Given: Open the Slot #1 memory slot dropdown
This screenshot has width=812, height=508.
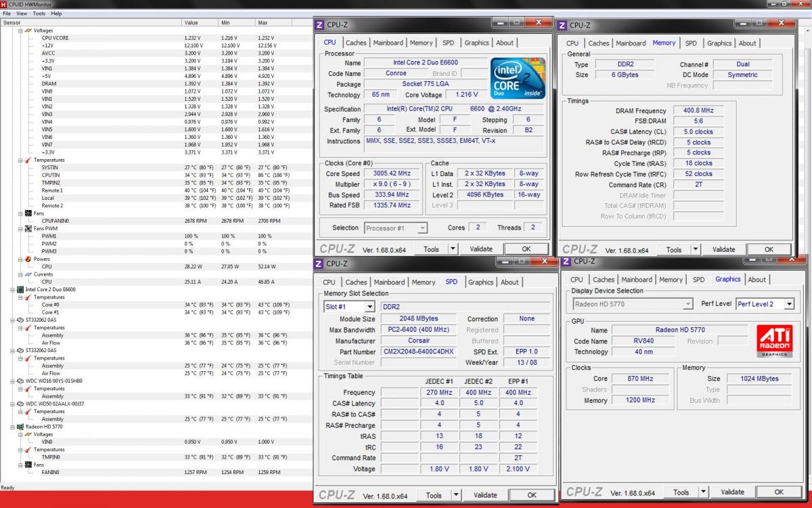Looking at the screenshot, I should pyautogui.click(x=369, y=307).
